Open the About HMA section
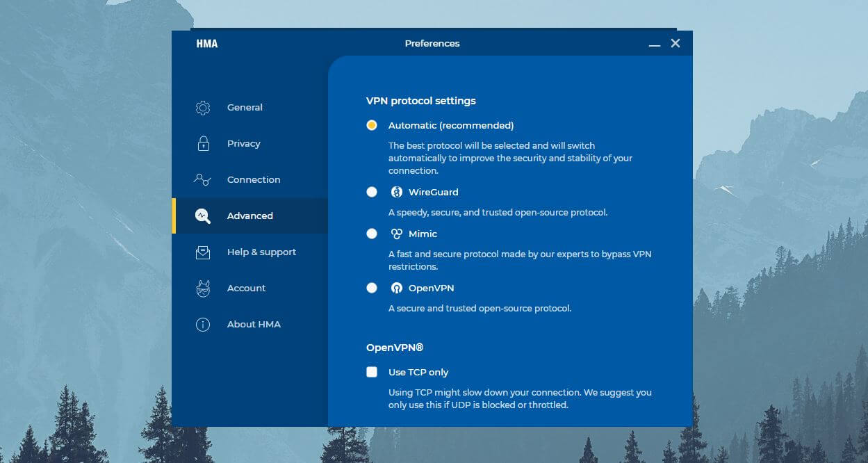Viewport: 868px width, 463px height. click(x=250, y=325)
